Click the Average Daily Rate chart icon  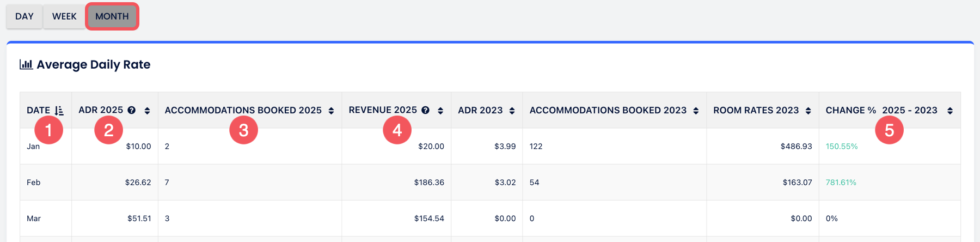pyautogui.click(x=26, y=64)
